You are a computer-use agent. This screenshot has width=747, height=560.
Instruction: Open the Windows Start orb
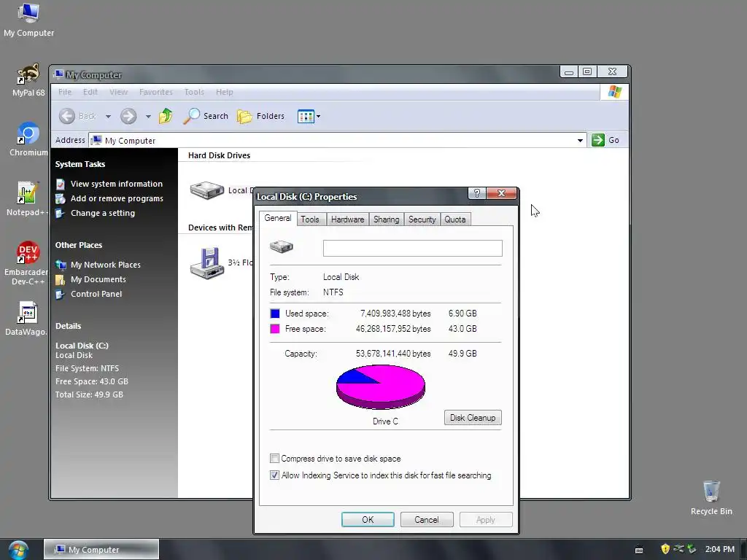(18, 550)
